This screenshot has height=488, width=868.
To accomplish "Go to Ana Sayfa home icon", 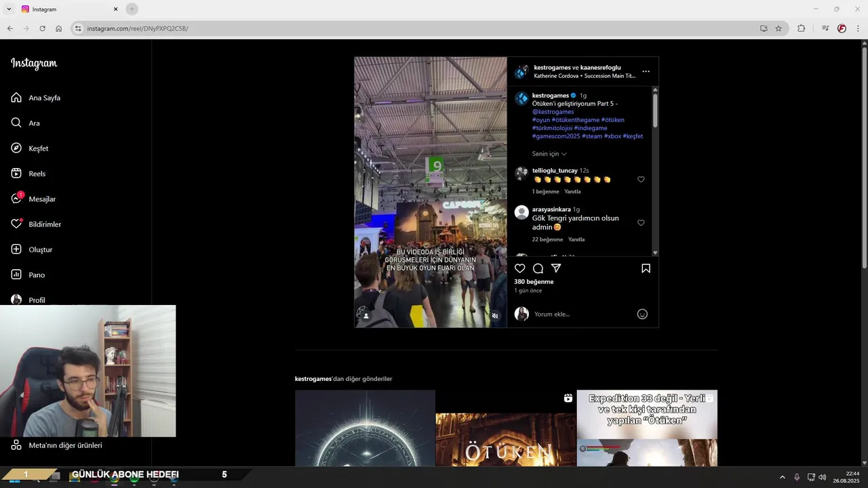I will point(16,98).
